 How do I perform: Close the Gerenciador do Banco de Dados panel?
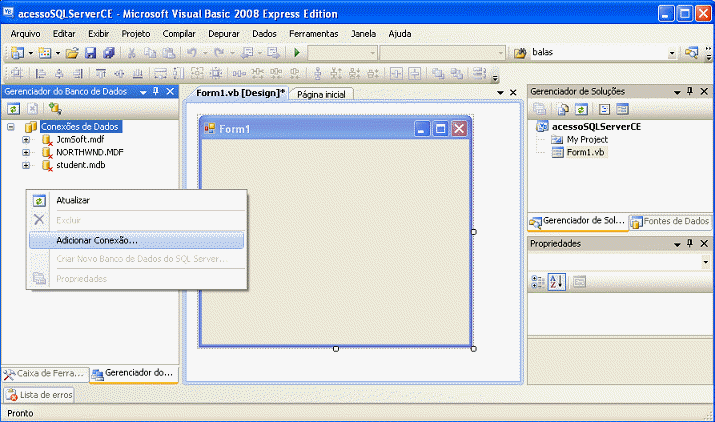click(170, 91)
